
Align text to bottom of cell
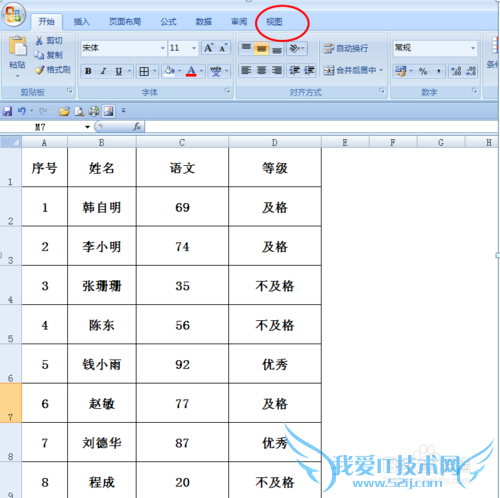(276, 48)
